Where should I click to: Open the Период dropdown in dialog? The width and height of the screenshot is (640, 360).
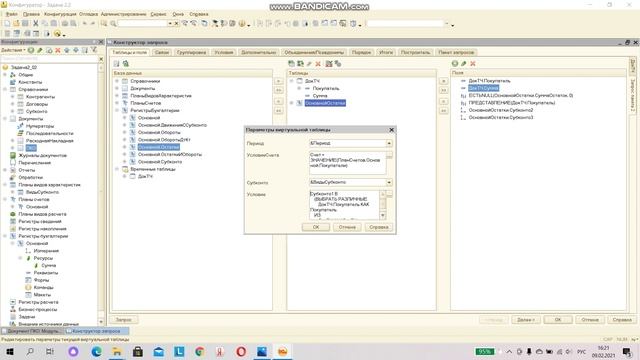click(x=389, y=143)
